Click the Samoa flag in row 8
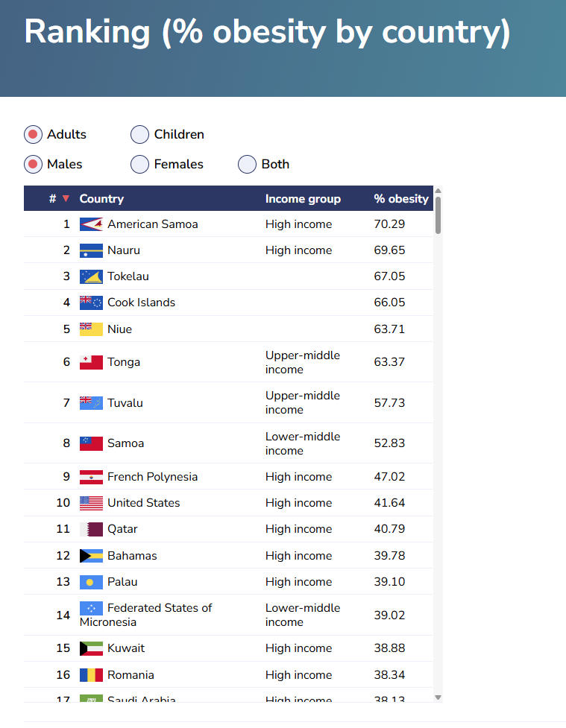The height and width of the screenshot is (728, 566). (91, 443)
